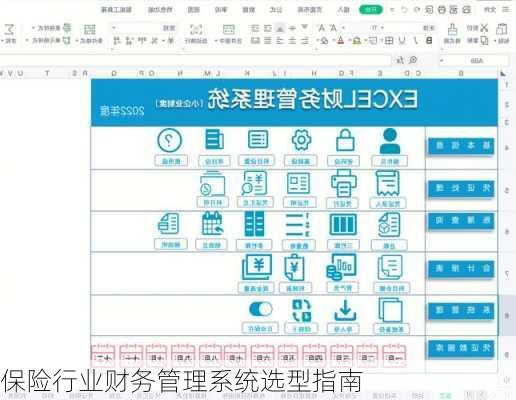
Task: Click the fx insert function icon
Action: [401, 60]
